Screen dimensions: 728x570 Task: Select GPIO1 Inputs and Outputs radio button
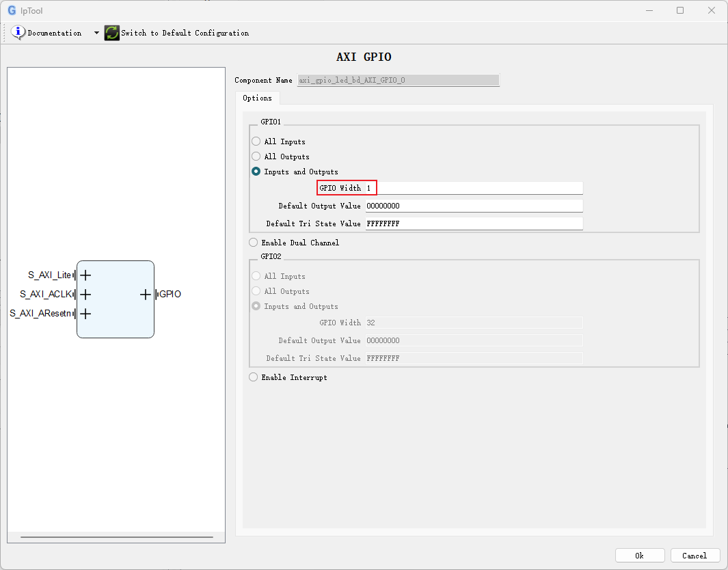coord(256,172)
